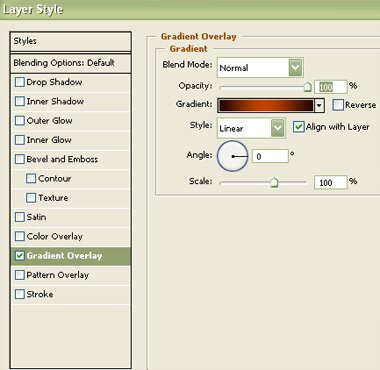Select Blending Options: Default

point(71,63)
